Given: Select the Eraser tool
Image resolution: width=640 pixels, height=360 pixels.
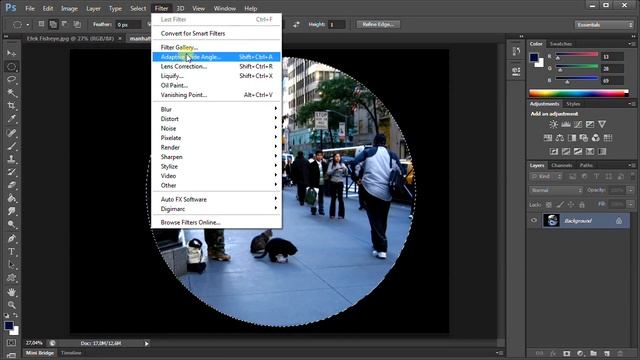Looking at the screenshot, I should [x=11, y=185].
